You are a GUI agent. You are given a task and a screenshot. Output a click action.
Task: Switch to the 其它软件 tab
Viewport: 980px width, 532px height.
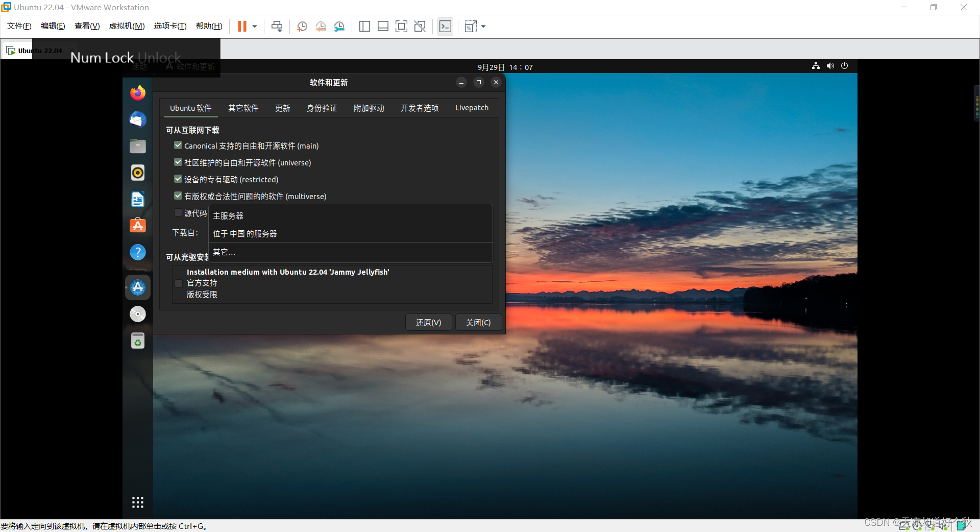(x=243, y=108)
